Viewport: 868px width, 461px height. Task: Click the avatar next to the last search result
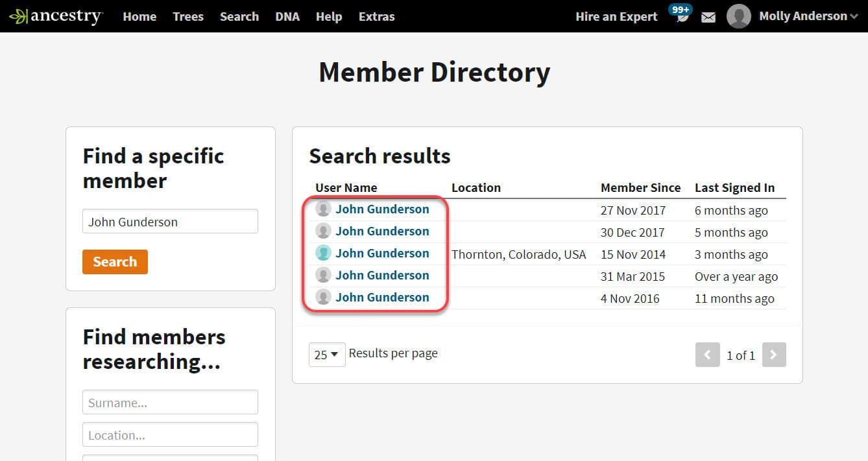[x=323, y=298]
